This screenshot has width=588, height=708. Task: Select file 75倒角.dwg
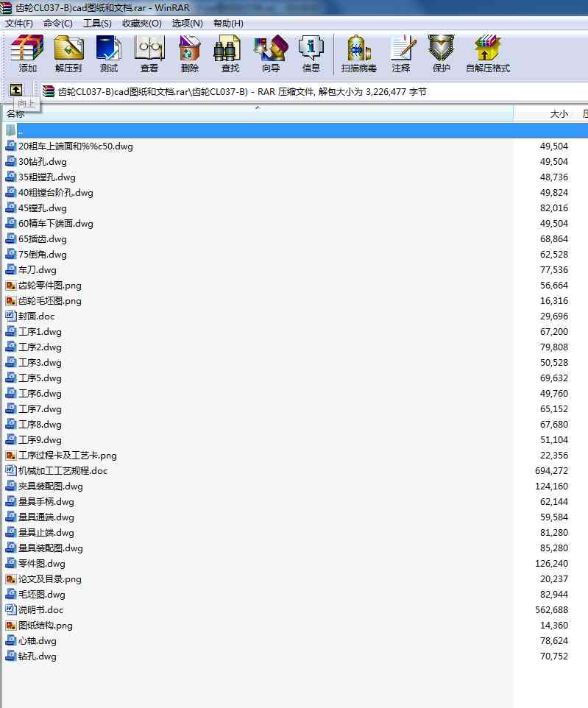pyautogui.click(x=43, y=254)
